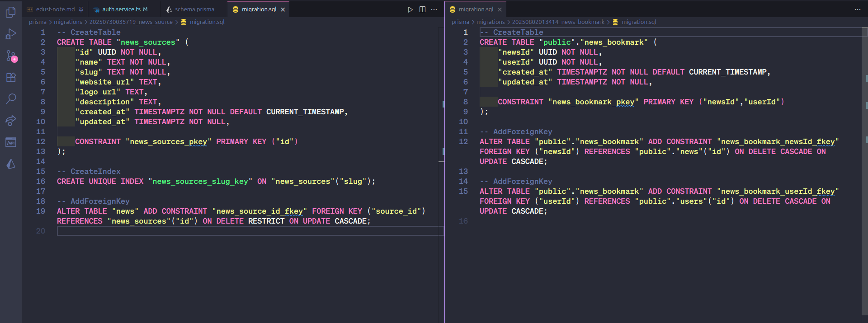Click "news_sources" table name on line 2
The width and height of the screenshot is (868, 323).
[x=148, y=42]
